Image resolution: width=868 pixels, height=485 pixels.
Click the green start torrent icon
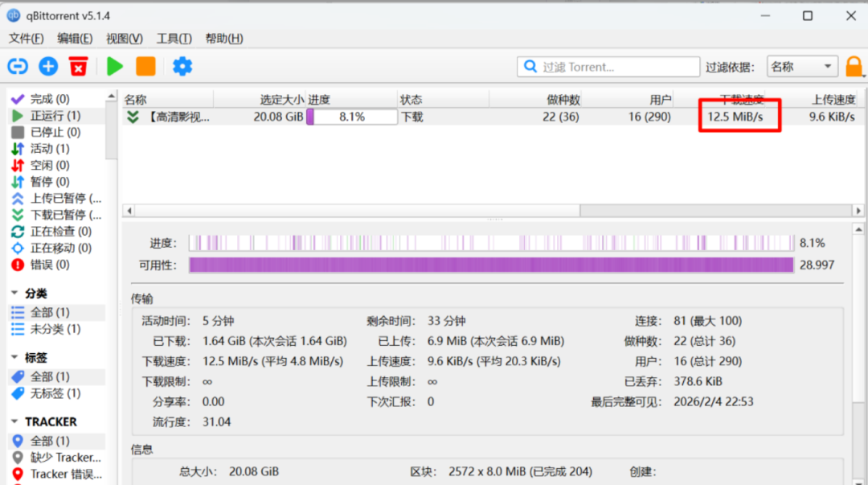pos(115,67)
